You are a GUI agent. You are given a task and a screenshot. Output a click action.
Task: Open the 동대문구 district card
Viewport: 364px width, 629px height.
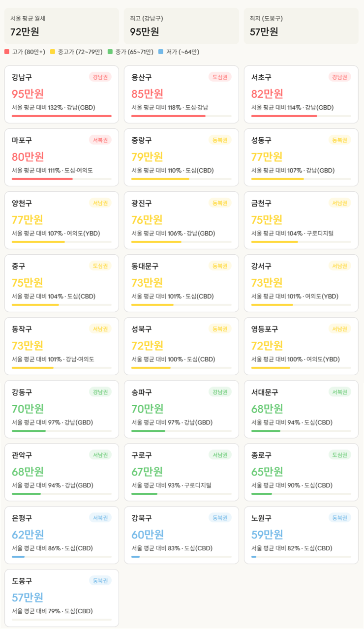tap(182, 283)
